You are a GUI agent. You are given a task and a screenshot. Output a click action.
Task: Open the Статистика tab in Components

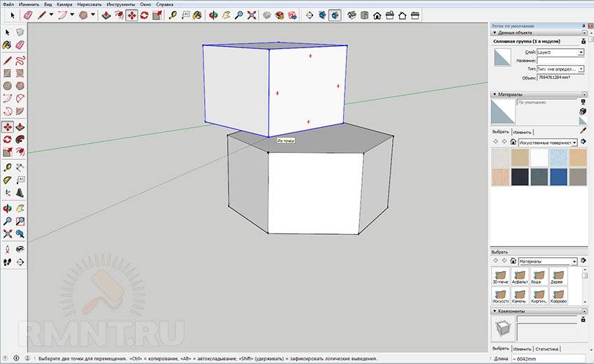549,348
